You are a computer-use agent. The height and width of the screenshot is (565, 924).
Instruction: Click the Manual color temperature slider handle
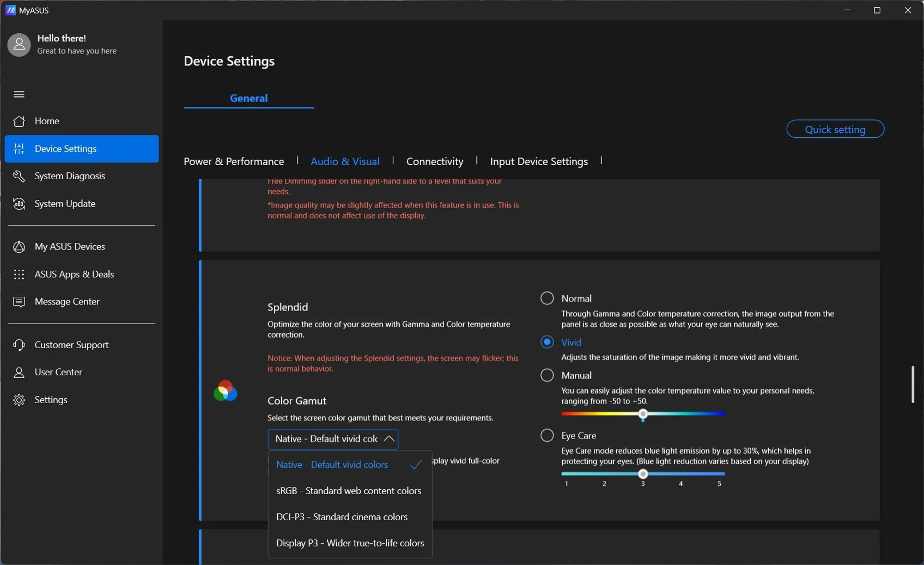[x=643, y=414]
